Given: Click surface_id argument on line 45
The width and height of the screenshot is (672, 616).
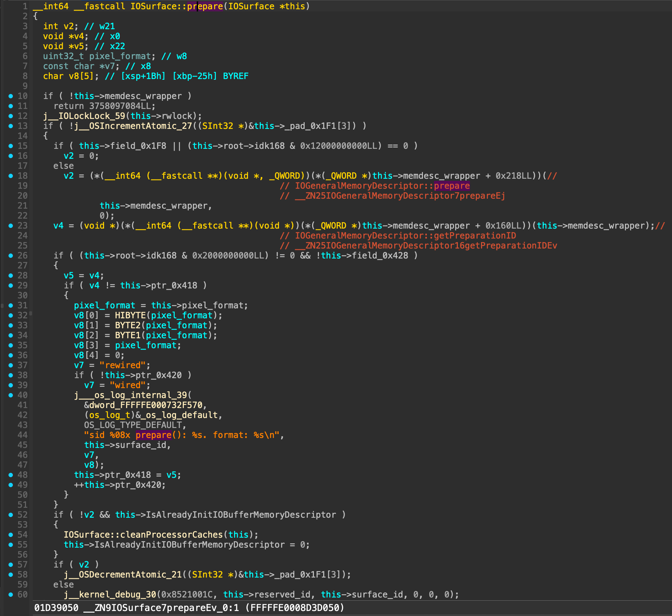Looking at the screenshot, I should pyautogui.click(x=141, y=445).
